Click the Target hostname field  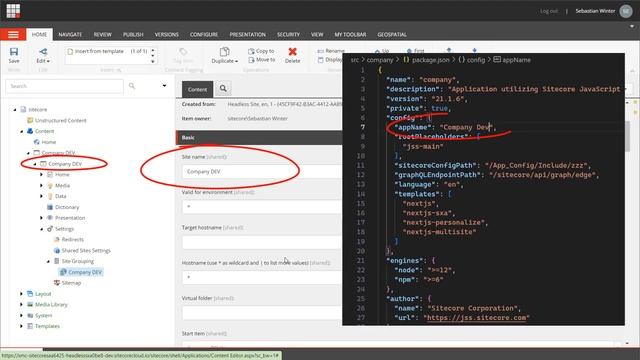[x=262, y=242]
